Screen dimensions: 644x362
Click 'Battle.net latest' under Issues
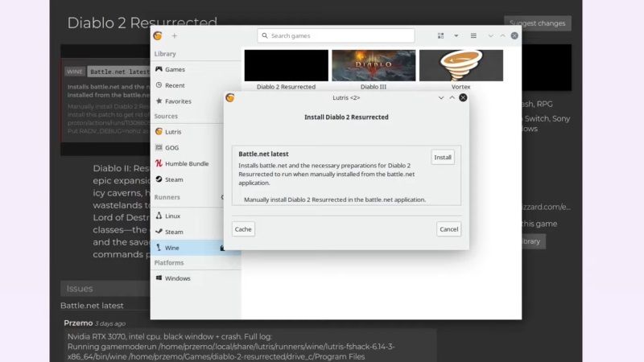click(92, 306)
